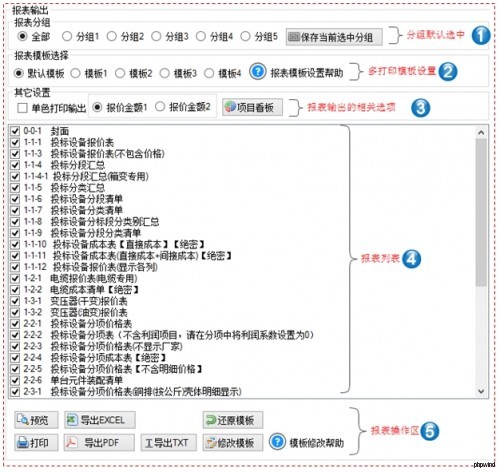Uncheck 2-2-4 投标设备分项成本表【绝密】 checkbox

(15, 358)
